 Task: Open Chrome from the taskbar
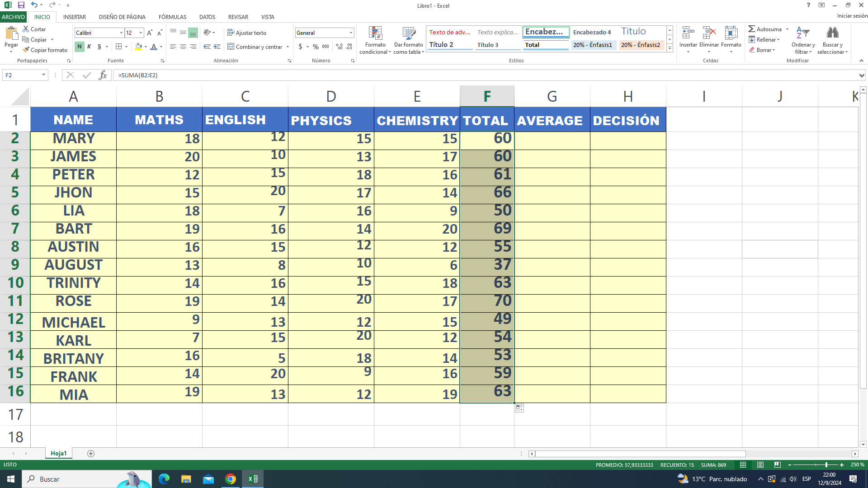231,479
